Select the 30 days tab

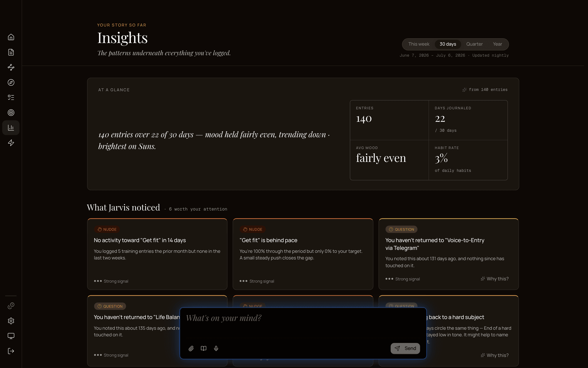pos(448,44)
